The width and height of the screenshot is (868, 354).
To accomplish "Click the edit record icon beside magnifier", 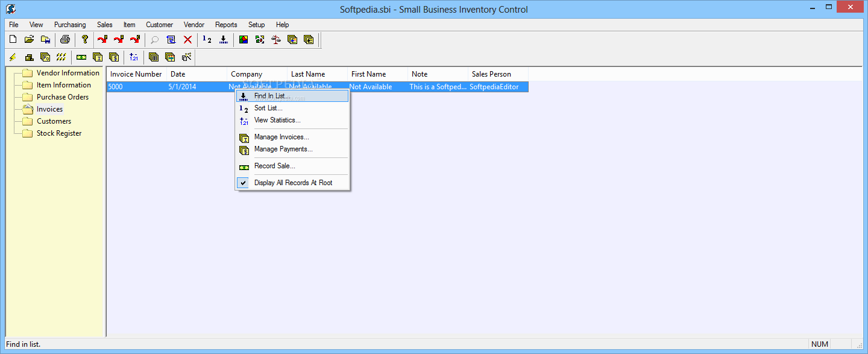I will [171, 40].
